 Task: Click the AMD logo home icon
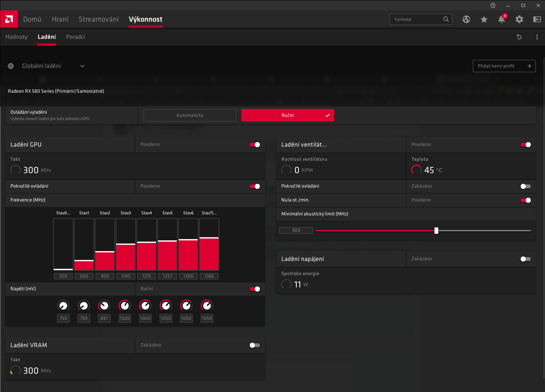coord(9,19)
